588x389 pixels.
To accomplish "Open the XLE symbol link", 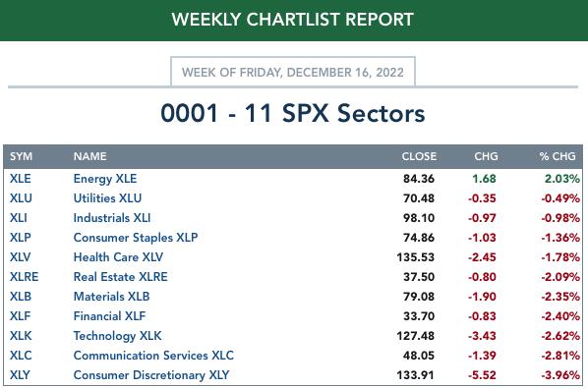I will tap(21, 179).
